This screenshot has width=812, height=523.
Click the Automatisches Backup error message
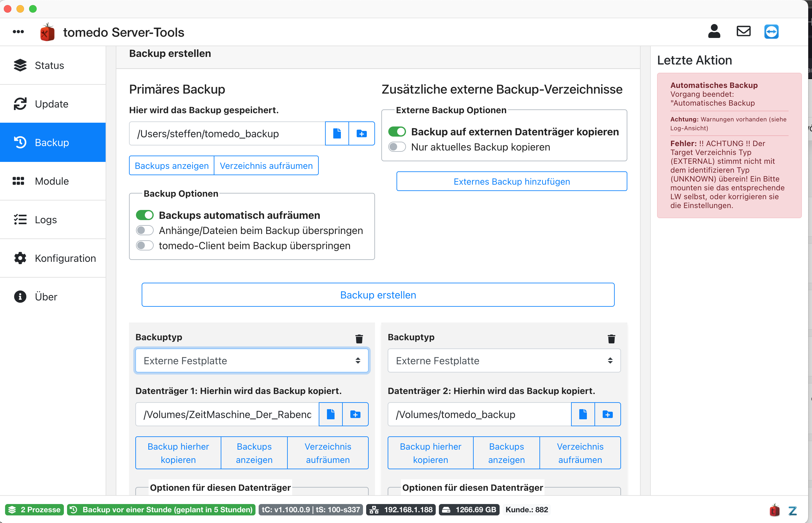tap(729, 145)
